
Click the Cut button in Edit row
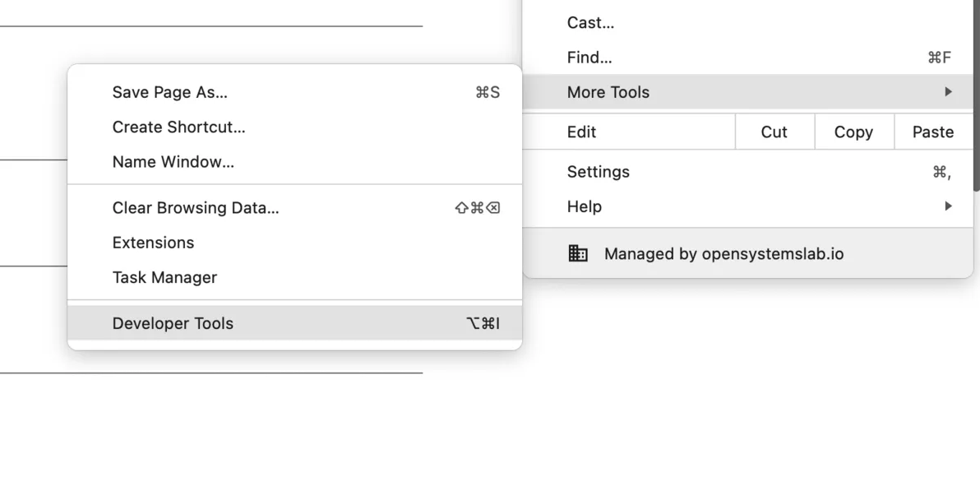click(x=774, y=132)
